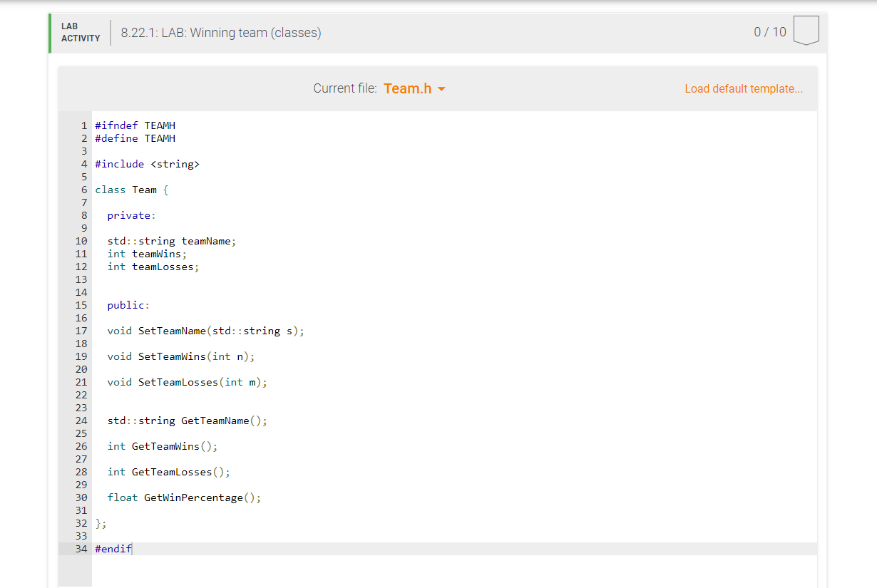Viewport: 877px width, 588px height.
Task: Click the orange chevron next to Team.h
Action: 441,89
